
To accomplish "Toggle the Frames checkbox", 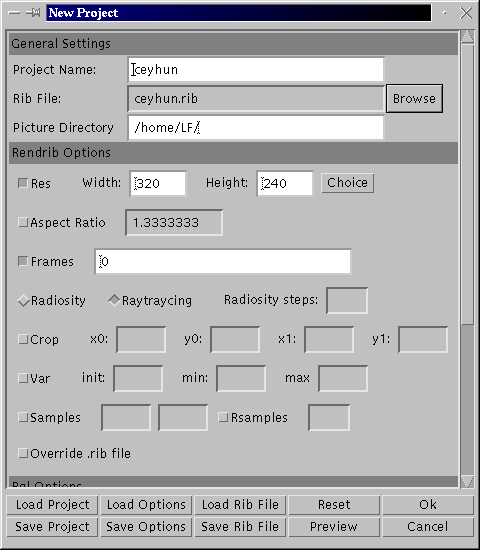I will tap(23, 261).
